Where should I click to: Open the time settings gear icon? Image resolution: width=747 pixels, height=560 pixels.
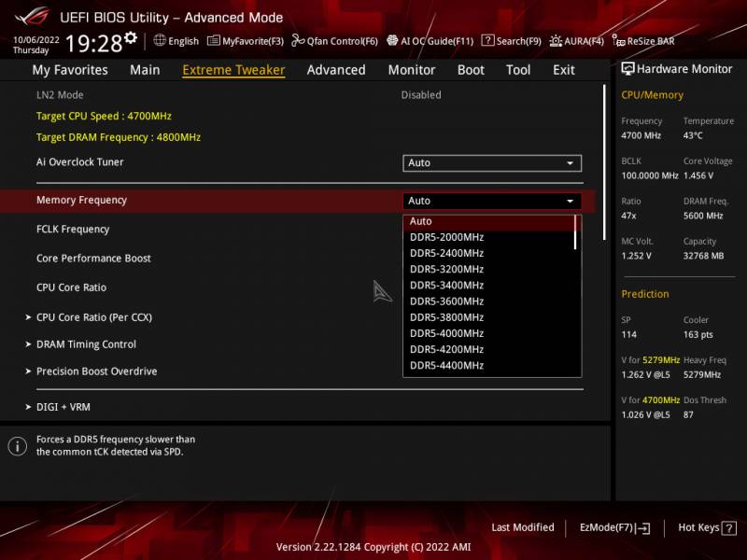131,37
